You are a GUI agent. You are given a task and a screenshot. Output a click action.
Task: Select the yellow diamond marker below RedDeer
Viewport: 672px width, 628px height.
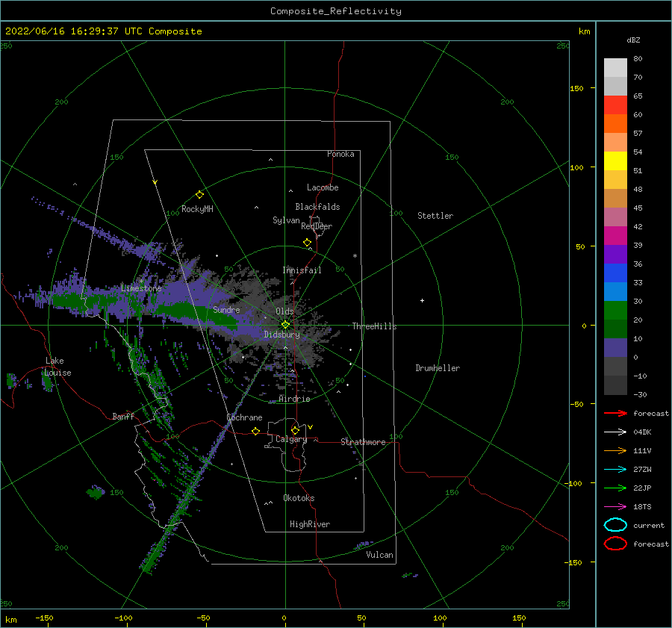point(307,243)
